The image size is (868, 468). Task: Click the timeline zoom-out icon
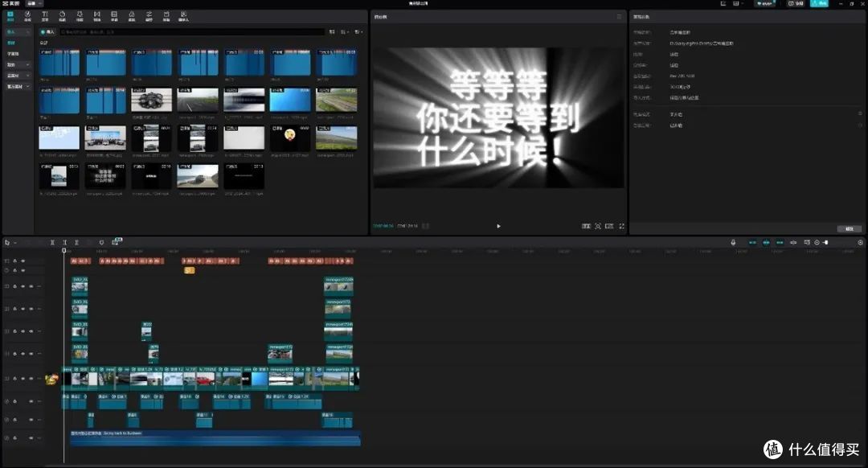[817, 243]
